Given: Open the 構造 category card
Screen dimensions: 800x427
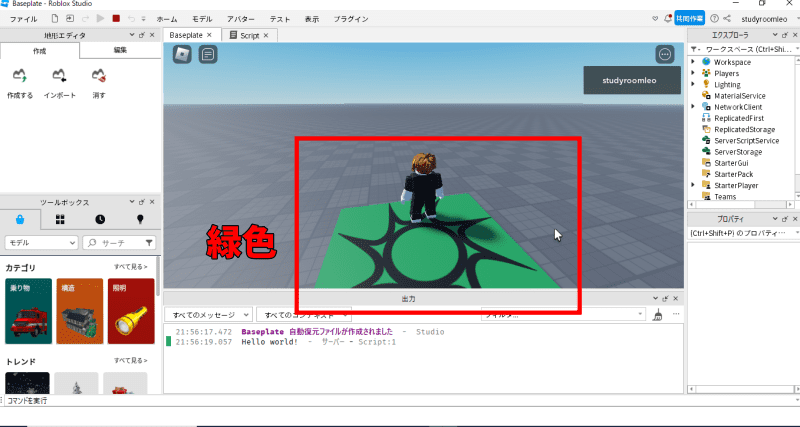Looking at the screenshot, I should [x=80, y=311].
